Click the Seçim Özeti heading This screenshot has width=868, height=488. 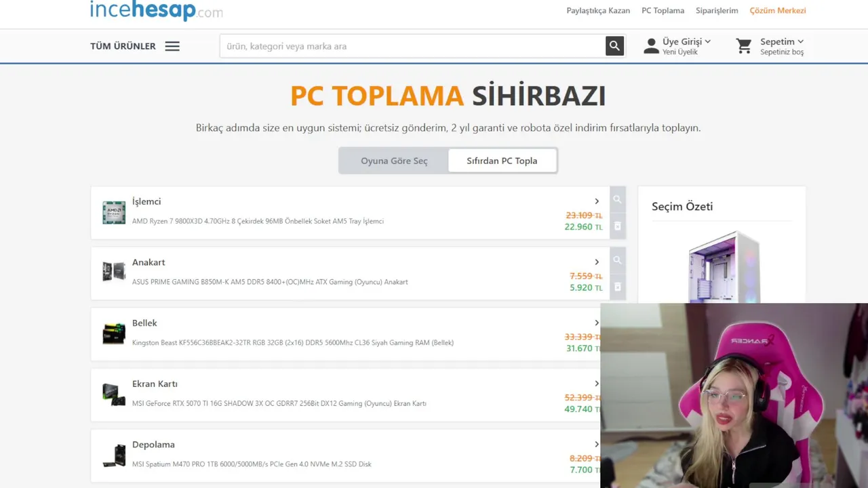click(682, 207)
